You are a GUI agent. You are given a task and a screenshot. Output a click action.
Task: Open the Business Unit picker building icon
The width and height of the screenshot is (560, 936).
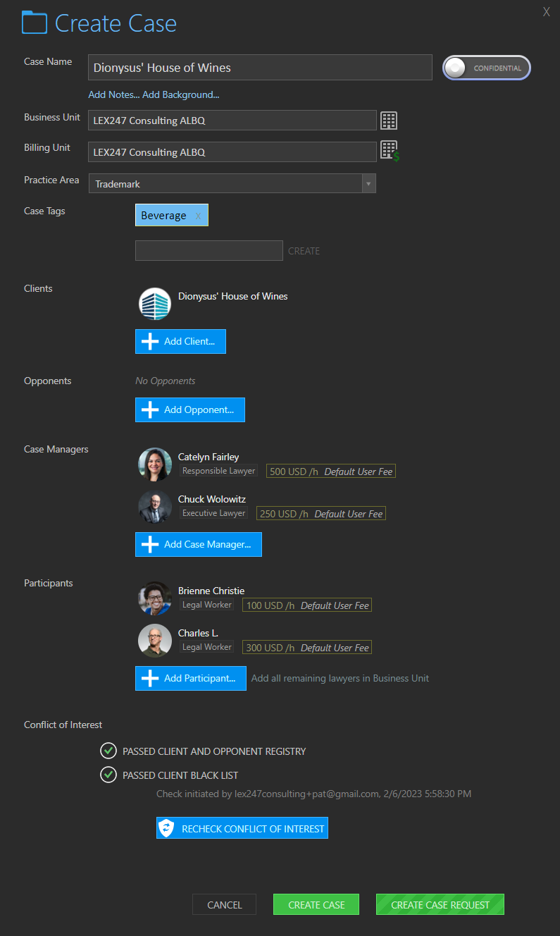pos(389,121)
